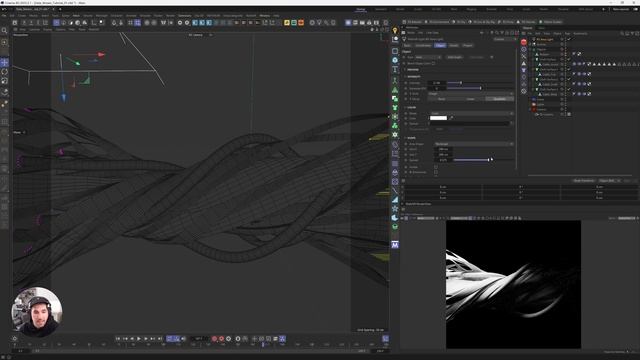Activate the Rotate tool in left toolbar

[x=4, y=72]
